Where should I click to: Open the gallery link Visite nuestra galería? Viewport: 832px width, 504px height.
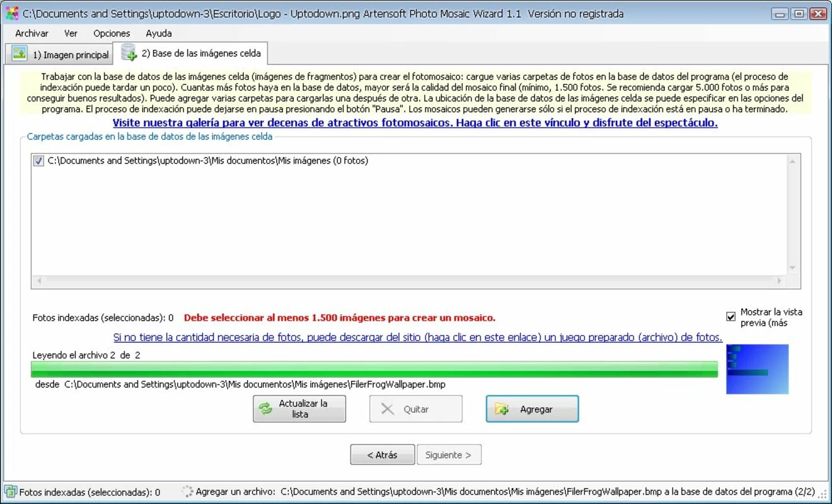click(x=415, y=123)
